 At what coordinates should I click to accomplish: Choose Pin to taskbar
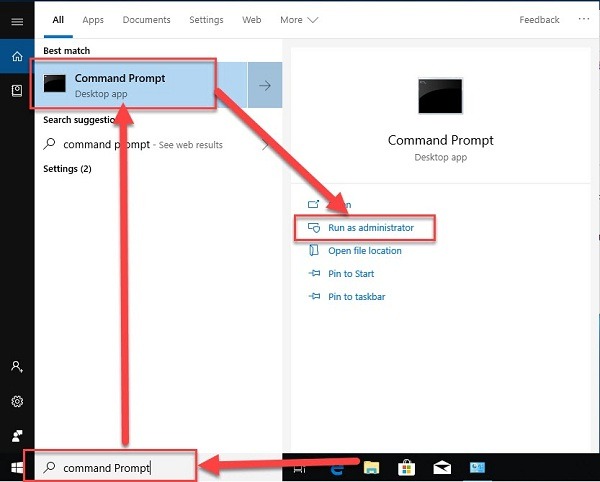pyautogui.click(x=357, y=296)
